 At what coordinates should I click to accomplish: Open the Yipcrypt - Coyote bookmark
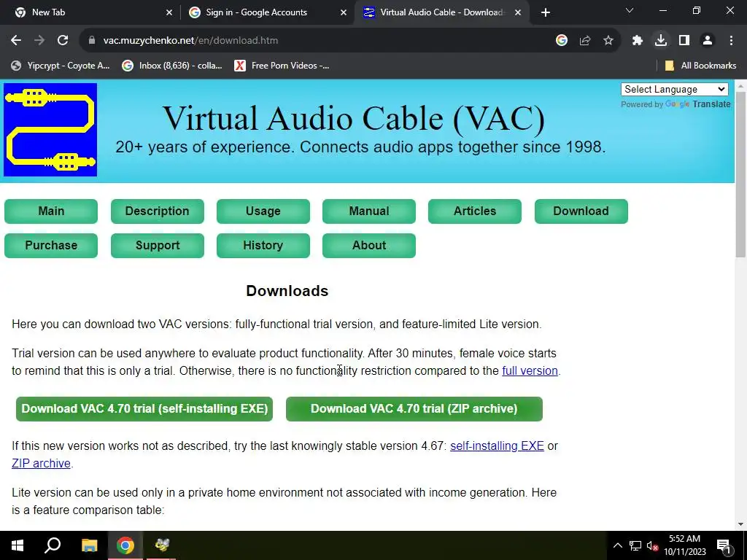tap(61, 66)
